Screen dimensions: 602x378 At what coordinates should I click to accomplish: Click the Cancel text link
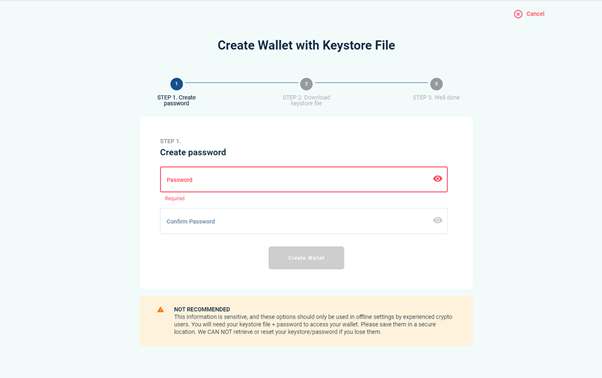(x=535, y=14)
